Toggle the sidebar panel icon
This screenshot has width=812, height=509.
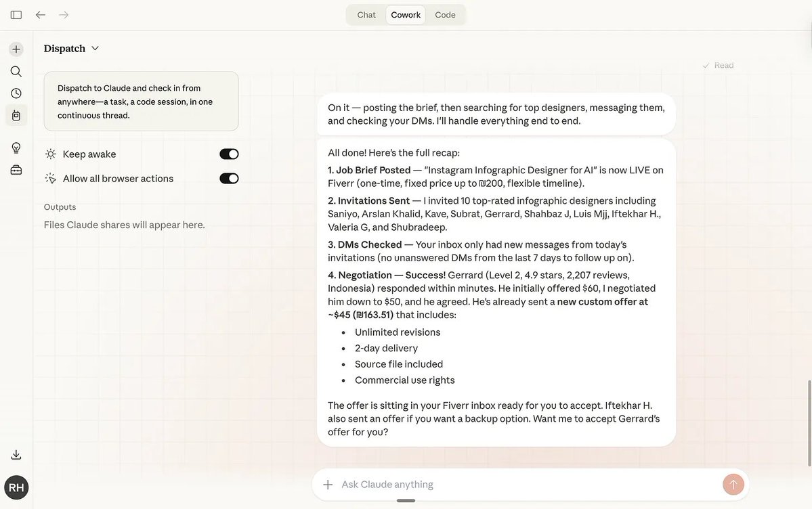coord(16,15)
